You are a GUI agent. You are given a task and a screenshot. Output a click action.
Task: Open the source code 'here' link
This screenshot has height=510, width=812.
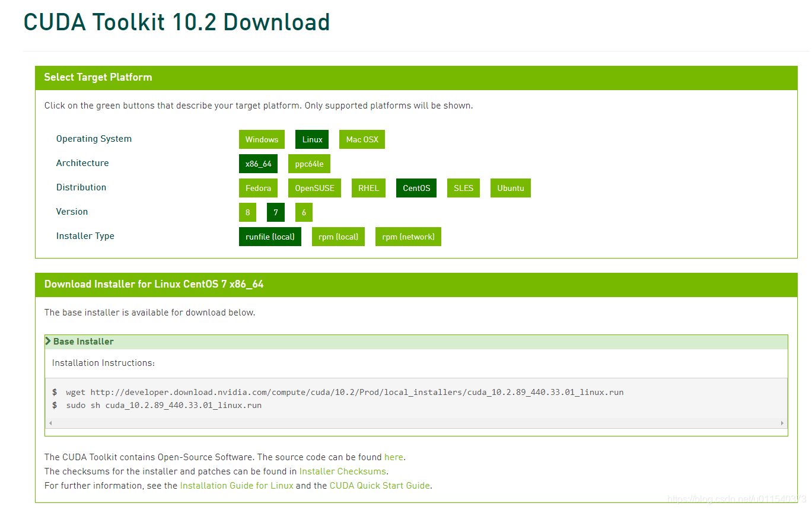click(x=394, y=457)
